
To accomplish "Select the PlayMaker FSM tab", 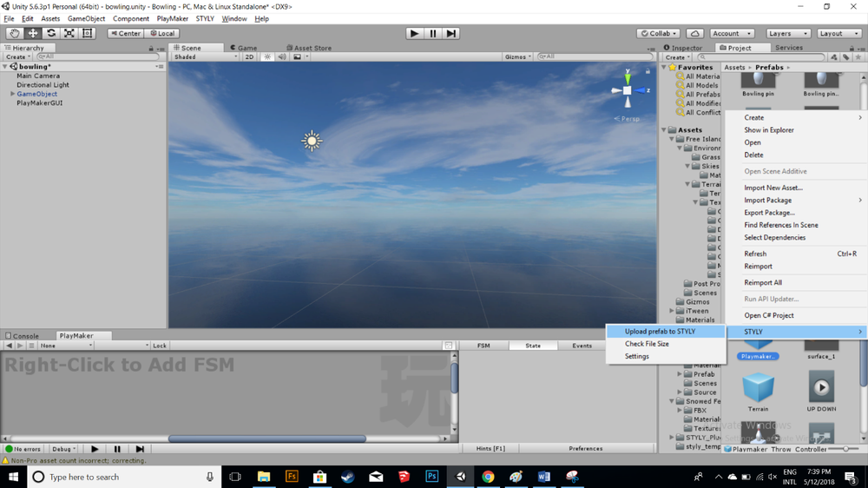I will pyautogui.click(x=483, y=346).
